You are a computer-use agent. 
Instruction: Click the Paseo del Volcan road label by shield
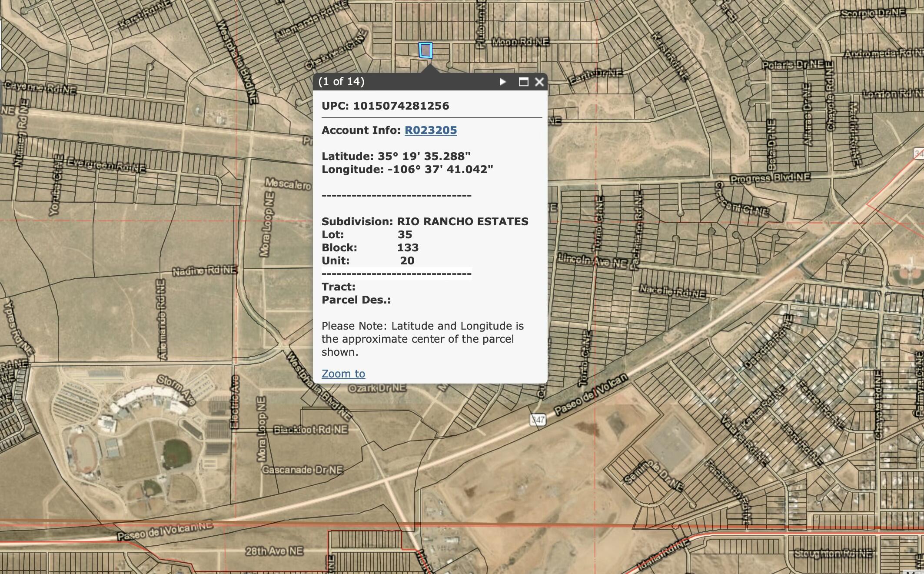pyautogui.click(x=591, y=394)
